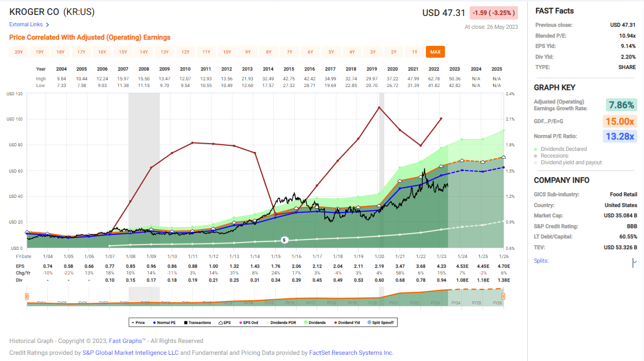Show the 5Y time range
This screenshot has width=644, height=361.
pyautogui.click(x=331, y=52)
